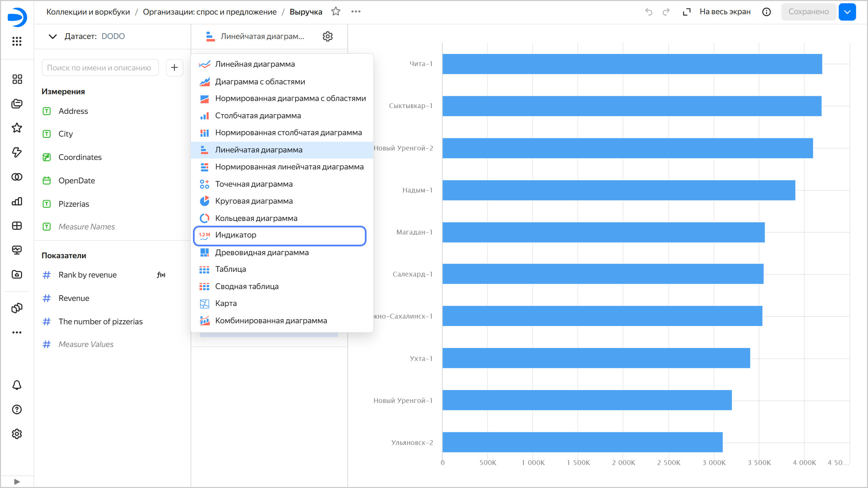This screenshot has width=868, height=488.
Task: Choose Круговая диаграмма from the list
Action: pos(254,201)
